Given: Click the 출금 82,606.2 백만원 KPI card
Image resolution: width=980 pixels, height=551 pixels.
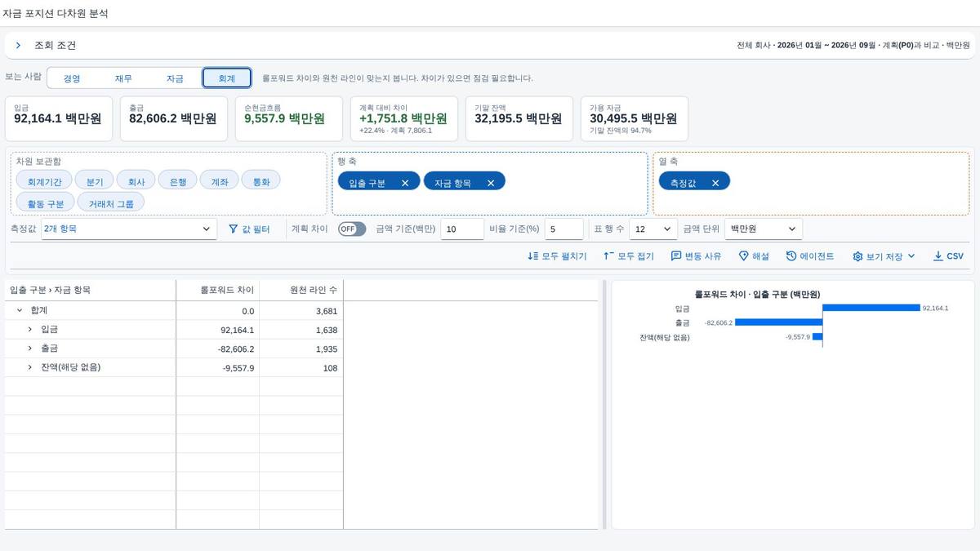Looking at the screenshot, I should [x=173, y=118].
